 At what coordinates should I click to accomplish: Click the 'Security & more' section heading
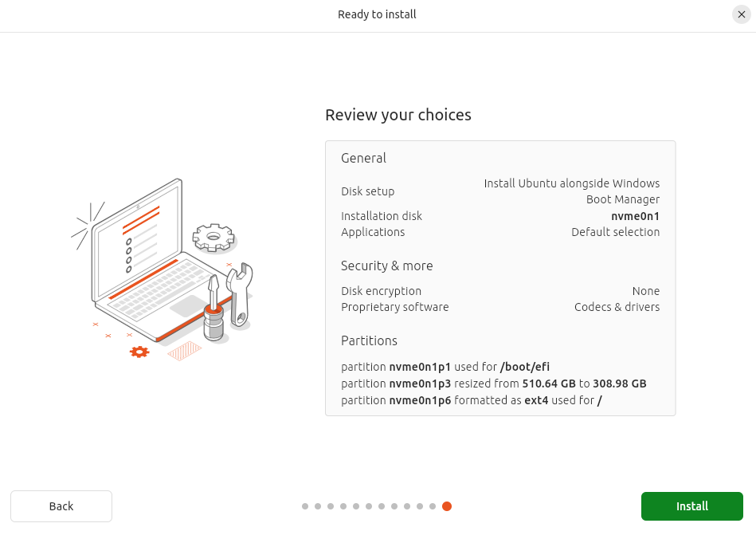tap(386, 266)
